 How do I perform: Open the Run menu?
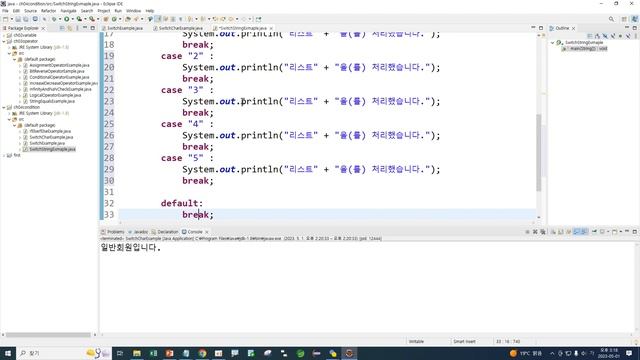(x=118, y=11)
